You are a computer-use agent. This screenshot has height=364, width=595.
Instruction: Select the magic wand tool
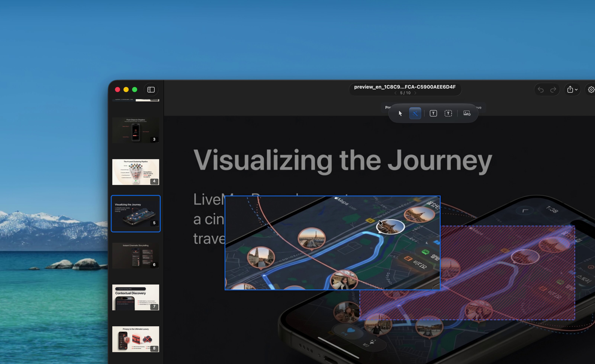[x=415, y=113]
